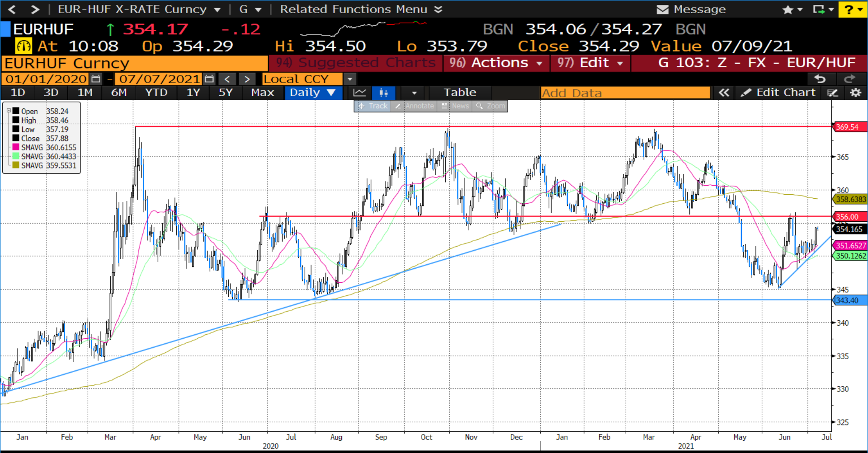Click the Edit Chart button

coord(778,93)
